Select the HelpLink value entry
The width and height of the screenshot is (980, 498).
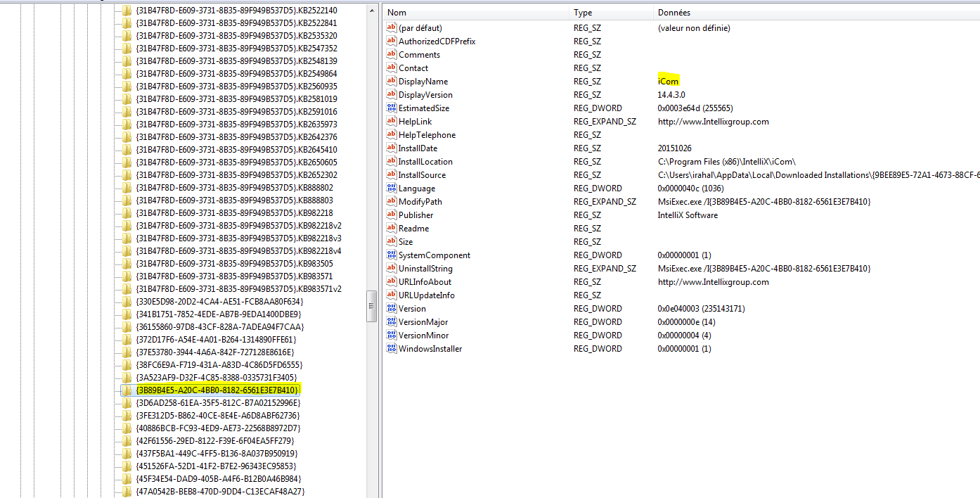coord(415,122)
